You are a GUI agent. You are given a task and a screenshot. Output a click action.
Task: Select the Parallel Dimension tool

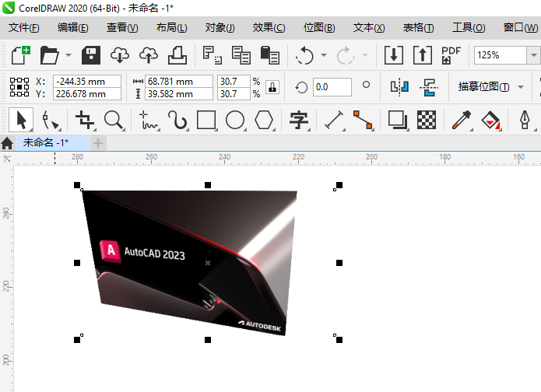[334, 120]
